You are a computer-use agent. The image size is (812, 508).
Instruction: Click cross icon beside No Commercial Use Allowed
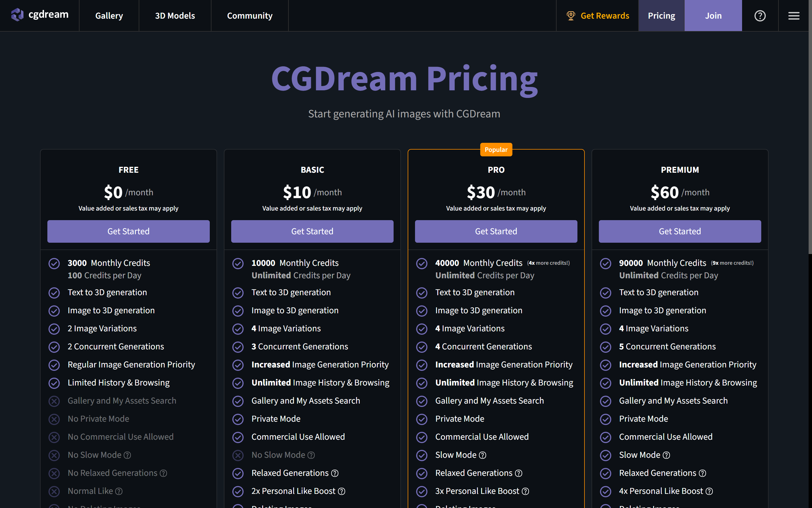point(54,437)
